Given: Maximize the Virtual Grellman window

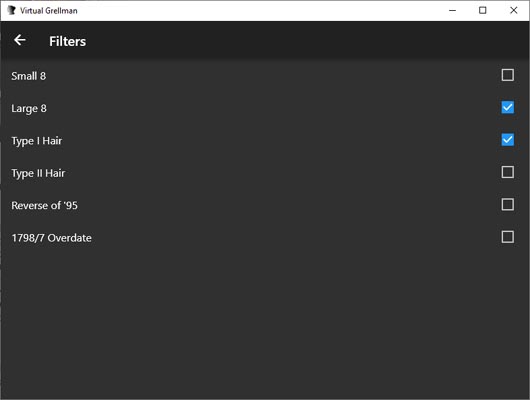Looking at the screenshot, I should 483,10.
